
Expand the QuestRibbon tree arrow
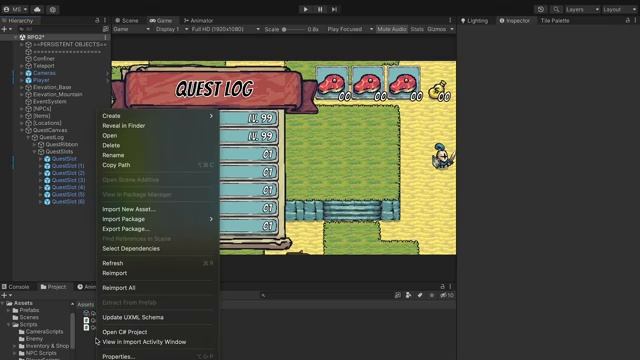tap(34, 144)
